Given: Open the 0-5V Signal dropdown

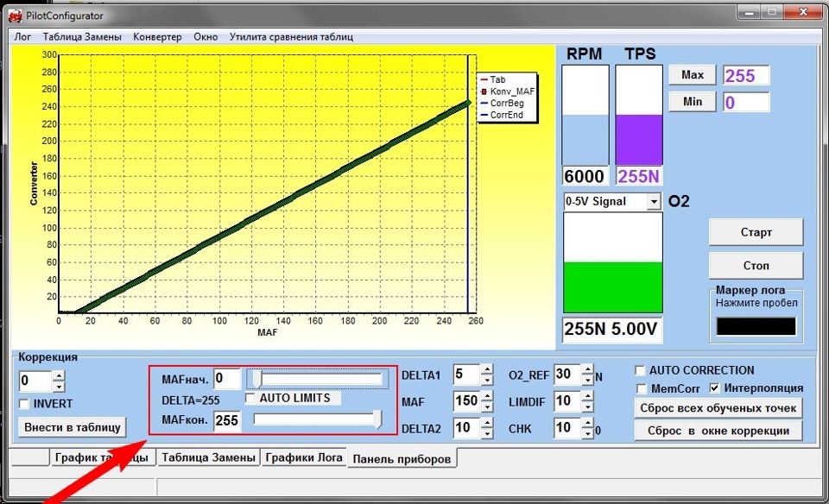Looking at the screenshot, I should coord(654,202).
